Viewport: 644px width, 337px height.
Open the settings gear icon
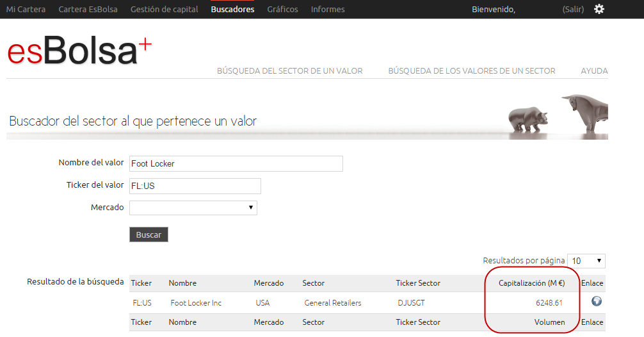[x=599, y=9]
